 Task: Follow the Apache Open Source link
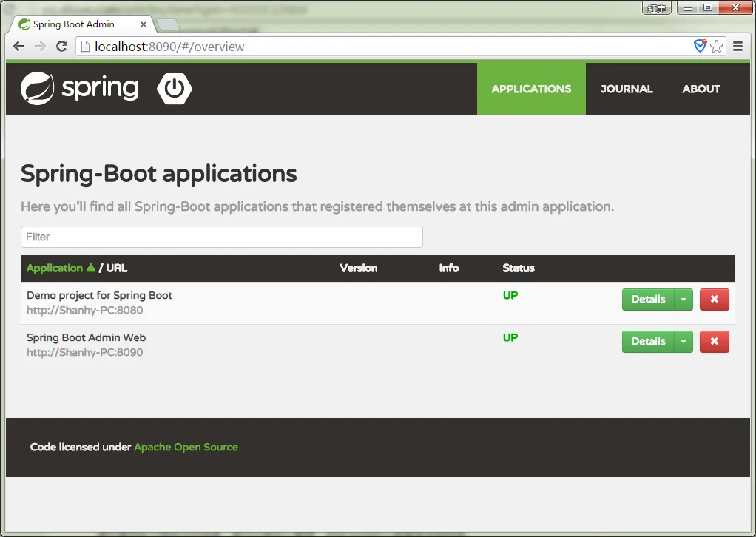(x=186, y=447)
